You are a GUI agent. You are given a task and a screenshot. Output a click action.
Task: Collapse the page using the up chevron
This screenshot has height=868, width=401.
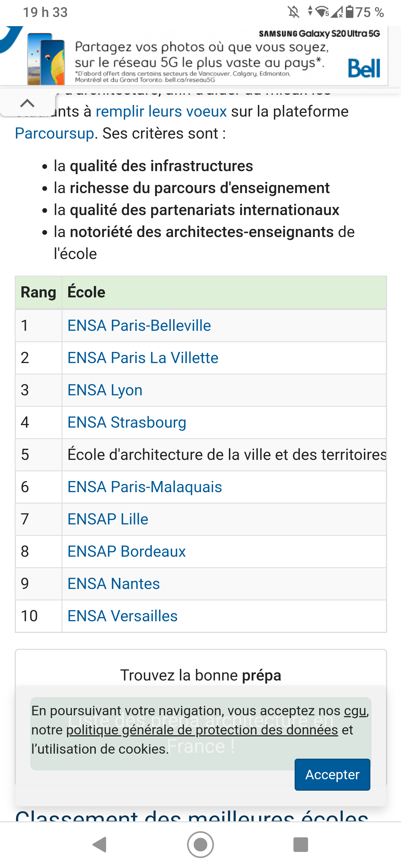[27, 103]
